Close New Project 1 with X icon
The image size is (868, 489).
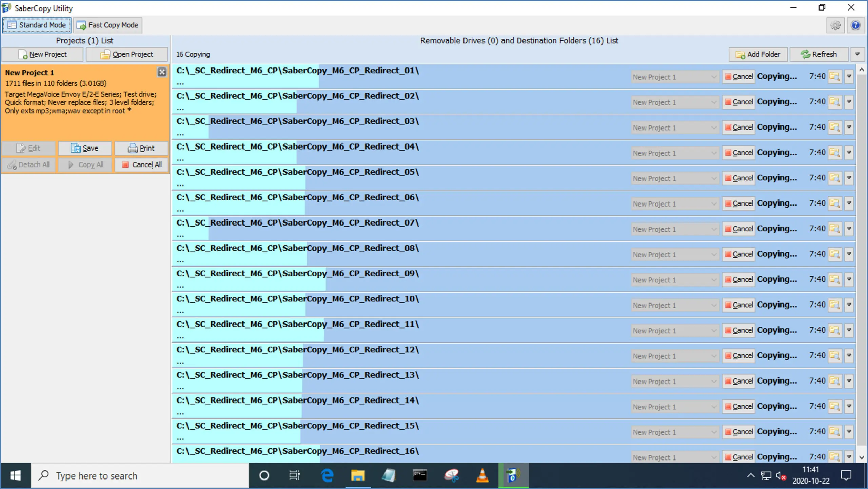coord(162,72)
